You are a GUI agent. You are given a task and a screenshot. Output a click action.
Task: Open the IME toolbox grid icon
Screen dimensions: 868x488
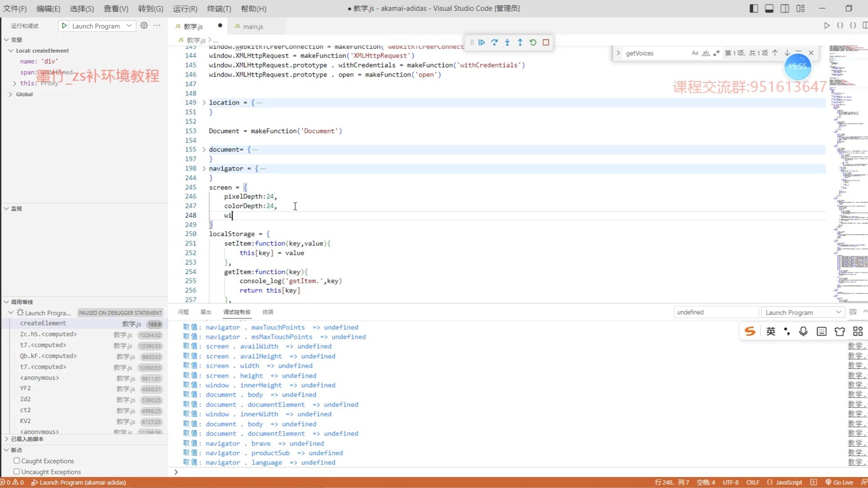[858, 331]
